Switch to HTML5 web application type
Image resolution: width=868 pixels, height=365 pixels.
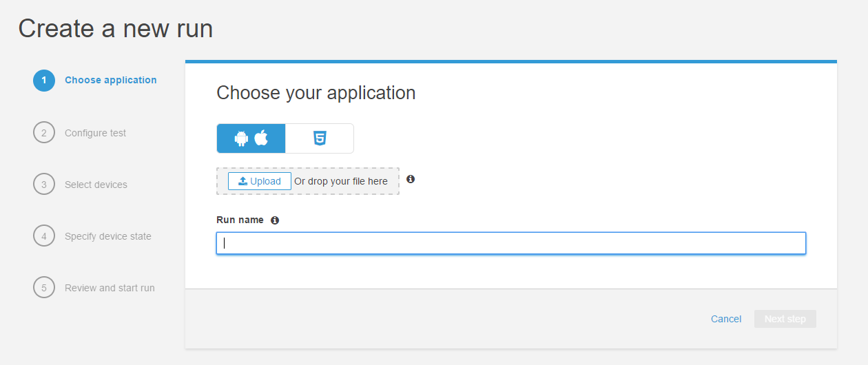[320, 138]
